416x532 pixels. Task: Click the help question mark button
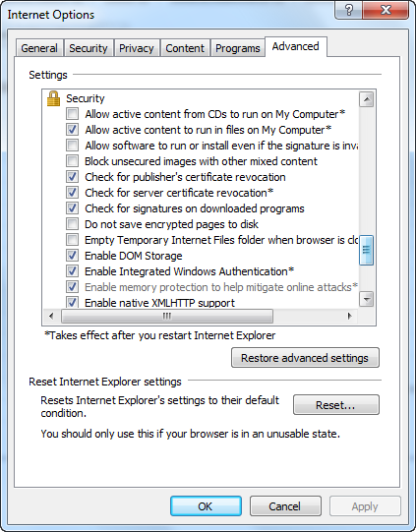pos(348,10)
